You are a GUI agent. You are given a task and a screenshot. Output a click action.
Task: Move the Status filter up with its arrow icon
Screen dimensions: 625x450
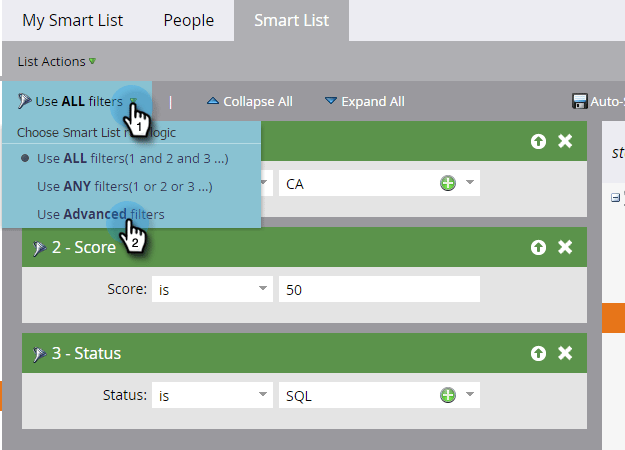[x=539, y=353]
